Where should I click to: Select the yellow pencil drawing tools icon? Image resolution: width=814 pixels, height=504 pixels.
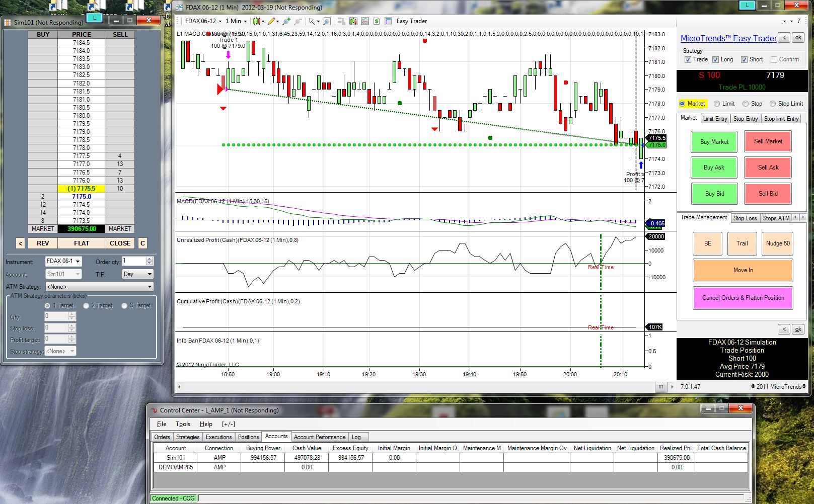(271, 21)
